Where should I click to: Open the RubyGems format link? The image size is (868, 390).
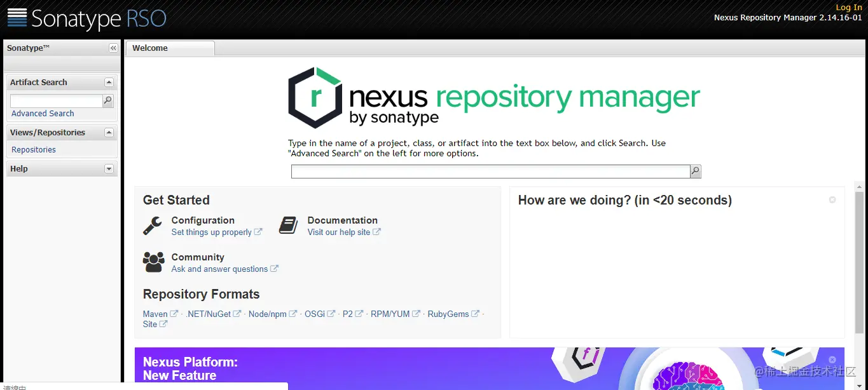click(448, 314)
